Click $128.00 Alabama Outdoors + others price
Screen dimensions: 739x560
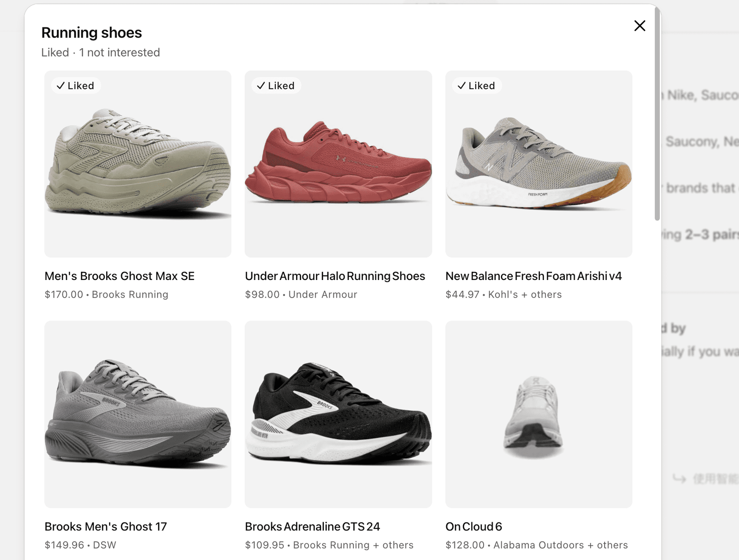click(537, 545)
